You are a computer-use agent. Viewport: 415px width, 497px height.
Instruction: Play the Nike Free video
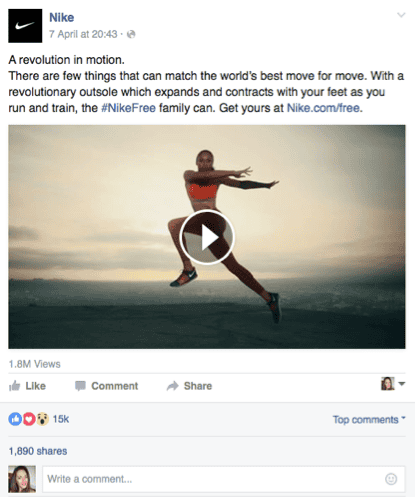tap(207, 237)
